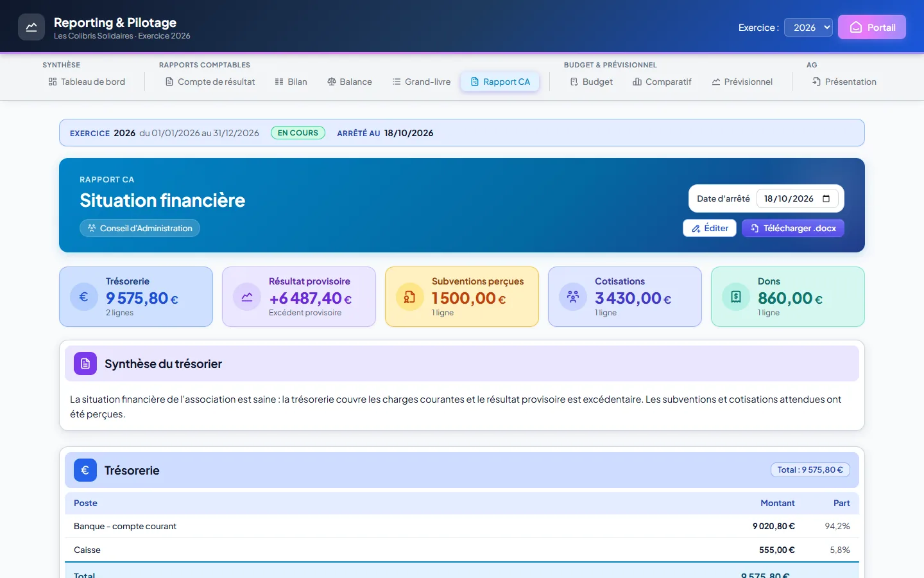The width and height of the screenshot is (924, 578).
Task: Click the Caisse row label
Action: (x=87, y=550)
